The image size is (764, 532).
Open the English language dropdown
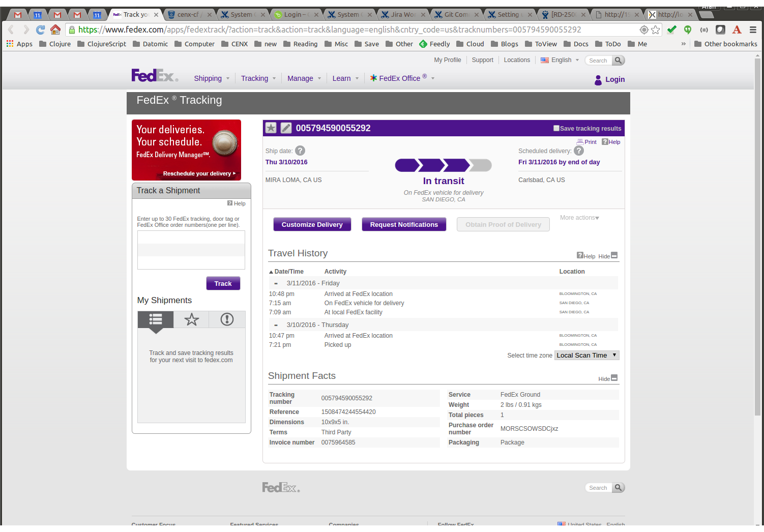tap(560, 60)
